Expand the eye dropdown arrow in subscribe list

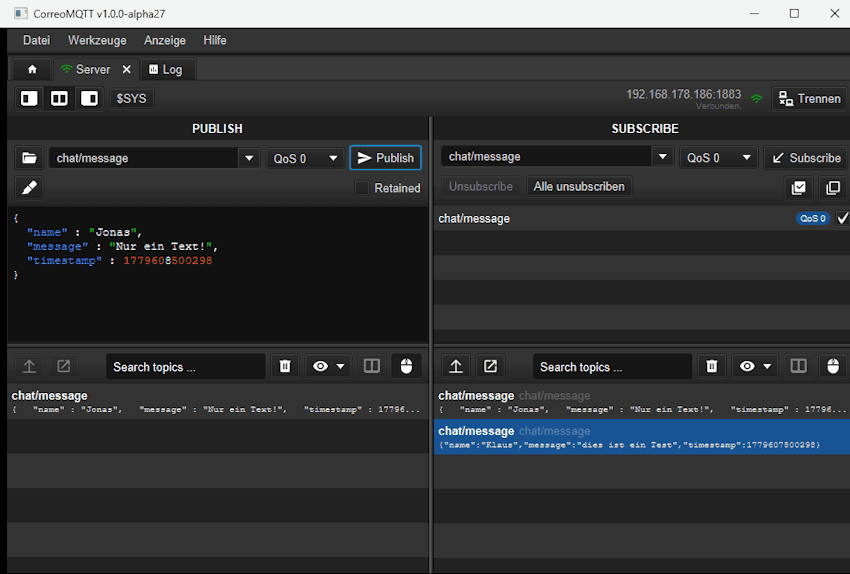(767, 366)
